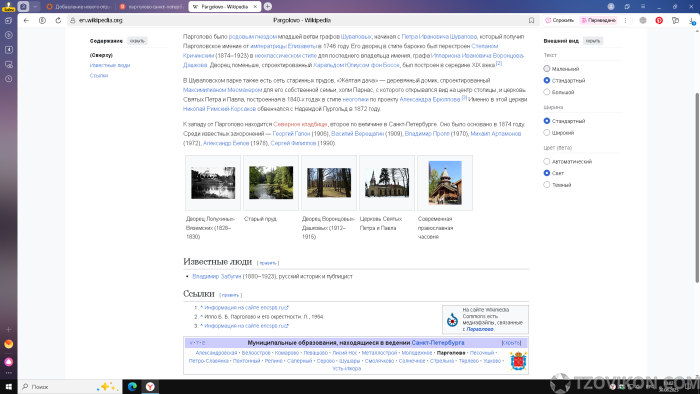Click the address bar en.wikipedia.org
Screen dimensions: 700x394
coord(101,21)
